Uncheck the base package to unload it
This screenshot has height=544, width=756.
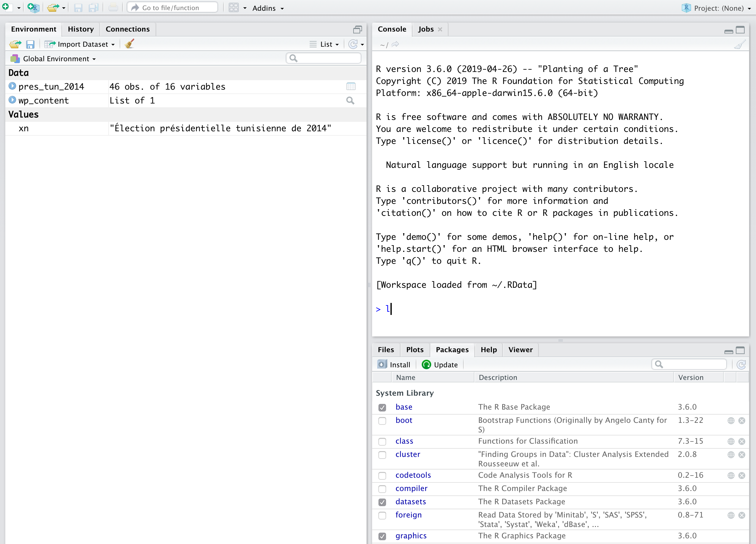pyautogui.click(x=382, y=407)
